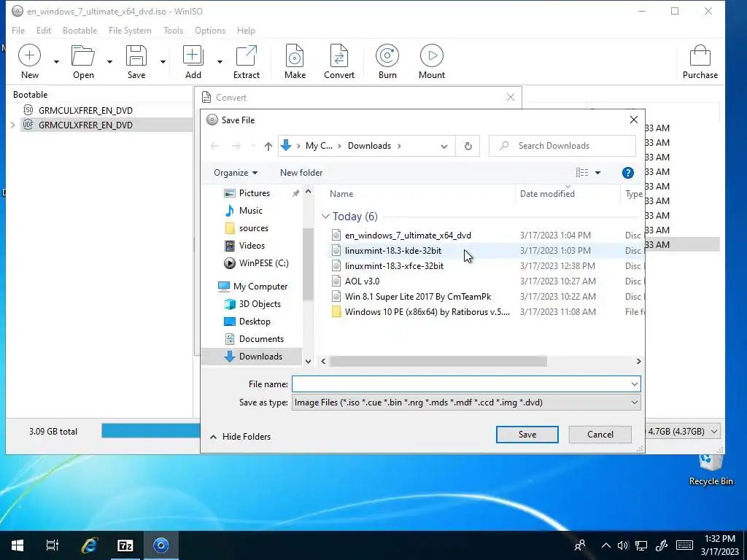Expand the address bar history dropdown

(x=444, y=146)
